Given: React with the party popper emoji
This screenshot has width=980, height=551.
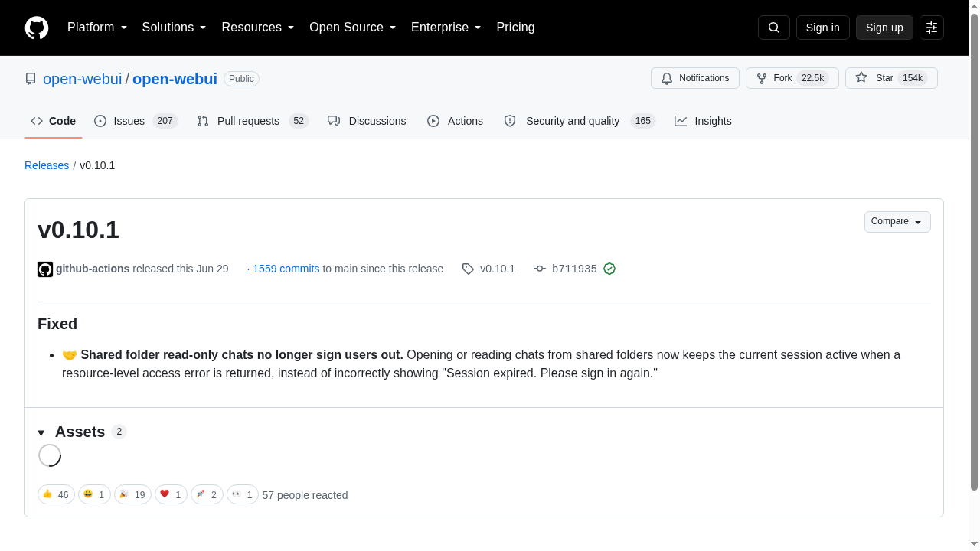Looking at the screenshot, I should (x=132, y=495).
